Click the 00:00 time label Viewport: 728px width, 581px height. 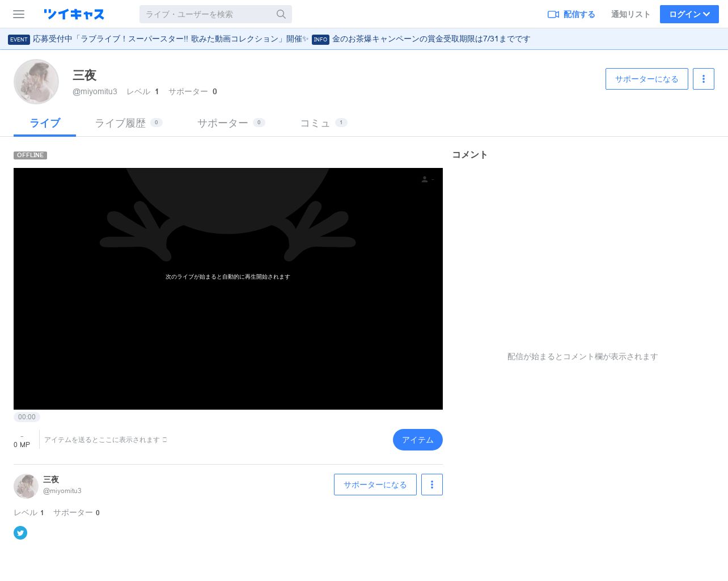tap(27, 417)
